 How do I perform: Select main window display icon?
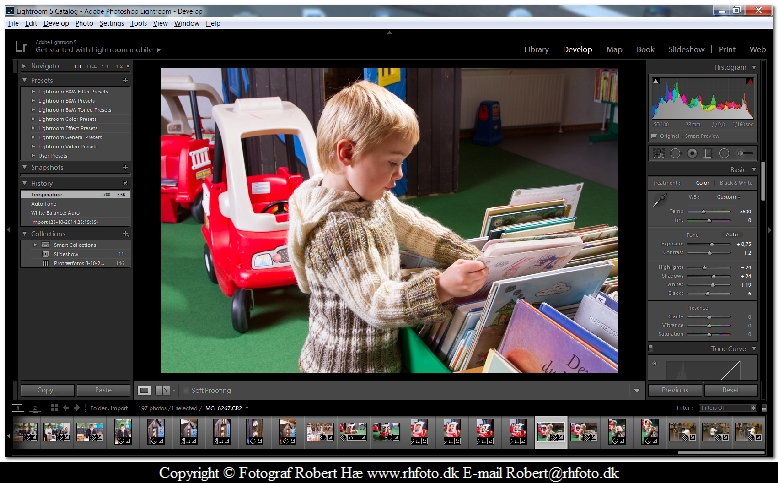[x=17, y=408]
